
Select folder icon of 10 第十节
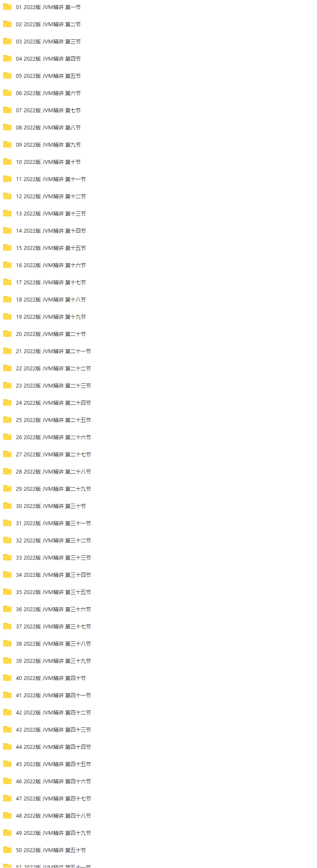[x=7, y=162]
